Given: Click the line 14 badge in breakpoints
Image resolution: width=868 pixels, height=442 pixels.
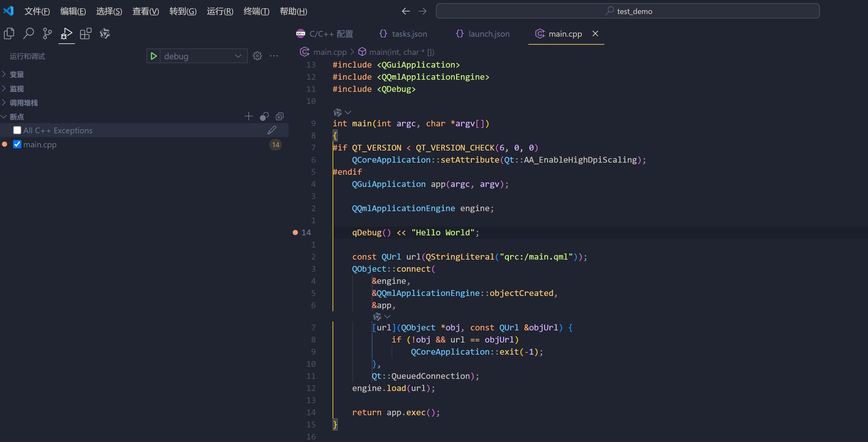Looking at the screenshot, I should [276, 144].
